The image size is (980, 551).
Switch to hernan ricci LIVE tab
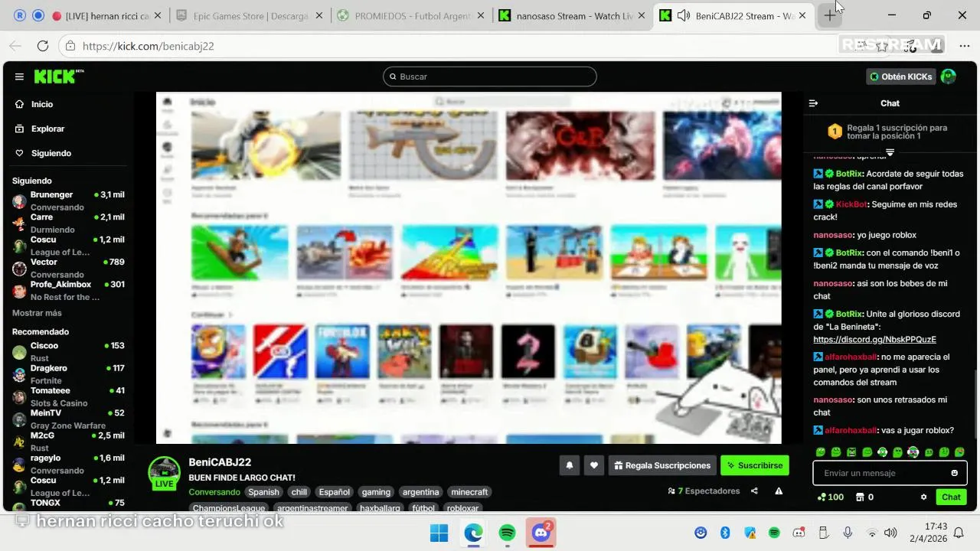pos(105,15)
